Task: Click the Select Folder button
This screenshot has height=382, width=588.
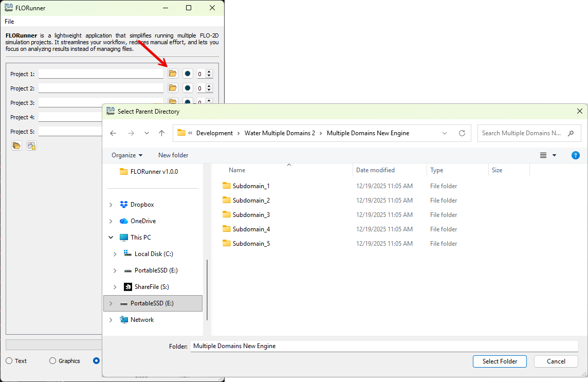Action: click(499, 361)
